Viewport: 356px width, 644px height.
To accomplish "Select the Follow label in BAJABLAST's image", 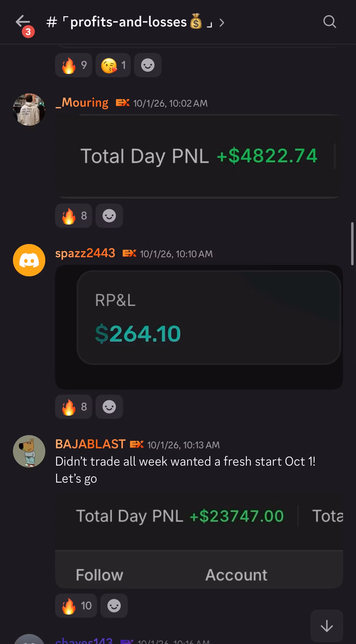I will 100,575.
